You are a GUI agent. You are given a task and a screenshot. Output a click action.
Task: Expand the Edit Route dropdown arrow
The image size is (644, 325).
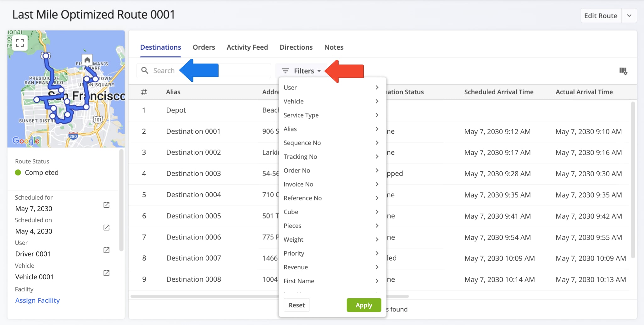pyautogui.click(x=630, y=15)
